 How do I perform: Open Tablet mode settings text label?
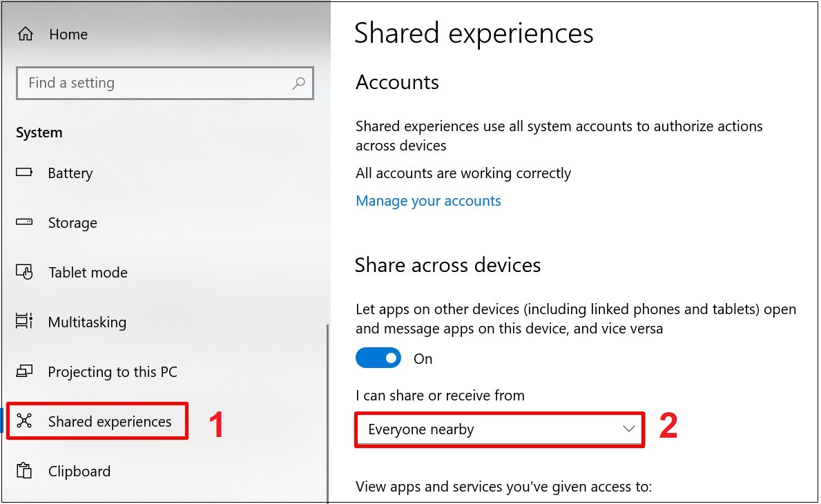tap(88, 273)
